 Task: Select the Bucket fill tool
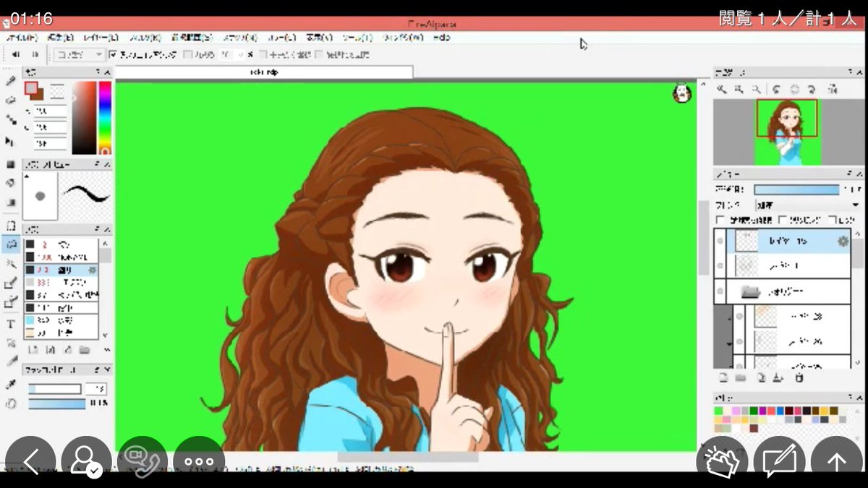[10, 183]
